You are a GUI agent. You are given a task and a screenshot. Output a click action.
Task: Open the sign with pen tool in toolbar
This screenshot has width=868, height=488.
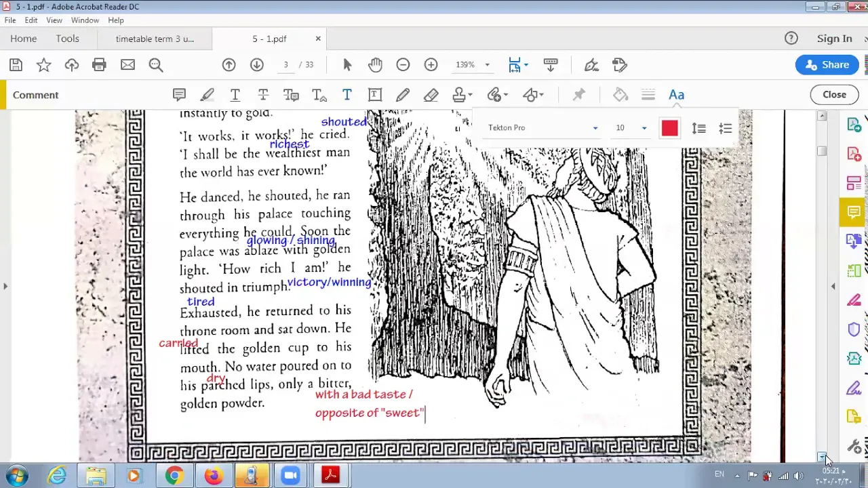click(591, 65)
